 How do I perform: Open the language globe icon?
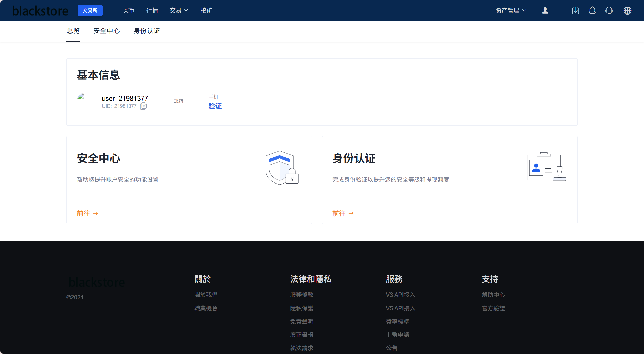[627, 10]
